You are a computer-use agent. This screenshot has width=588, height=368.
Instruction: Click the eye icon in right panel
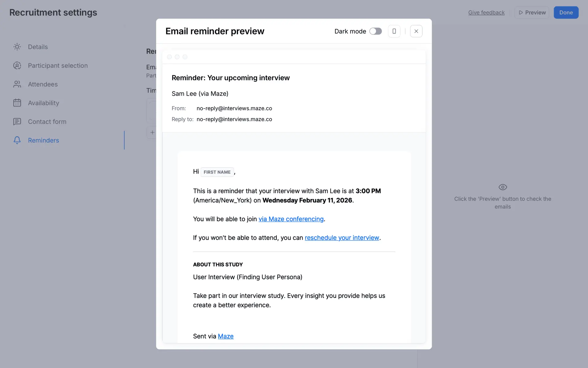(503, 187)
